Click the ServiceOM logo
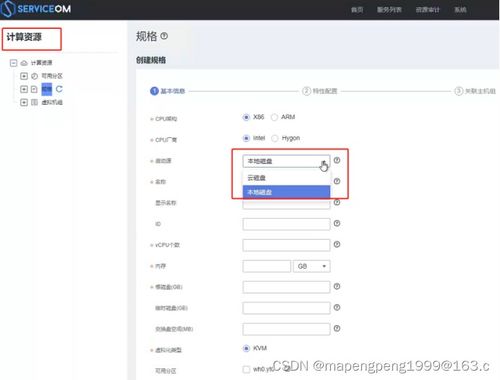The image size is (500, 380). [x=36, y=9]
